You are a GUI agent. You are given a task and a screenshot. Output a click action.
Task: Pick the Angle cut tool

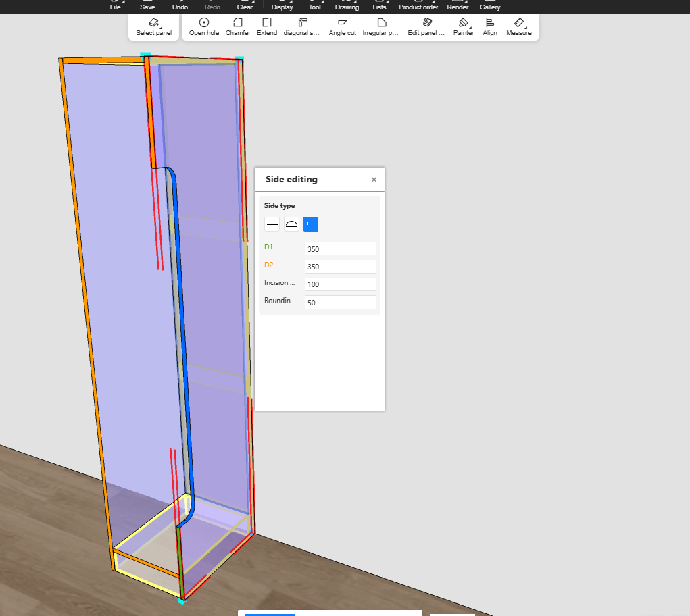point(342,27)
